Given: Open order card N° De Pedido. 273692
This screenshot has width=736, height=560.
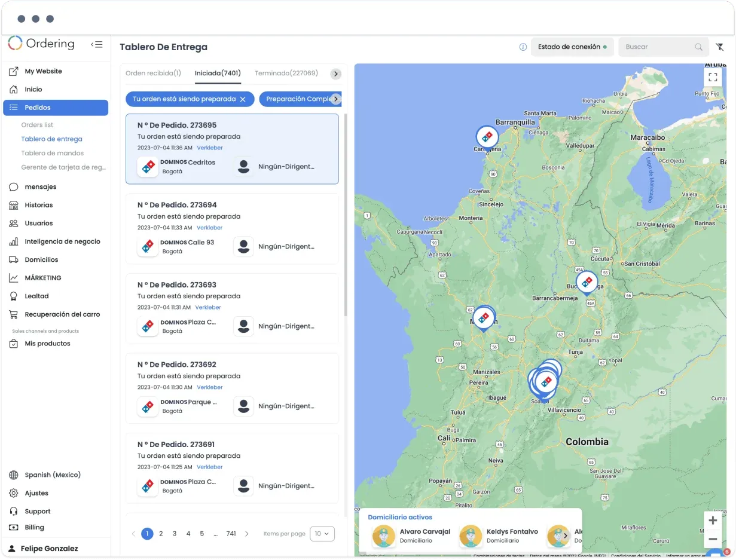Looking at the screenshot, I should pyautogui.click(x=232, y=388).
